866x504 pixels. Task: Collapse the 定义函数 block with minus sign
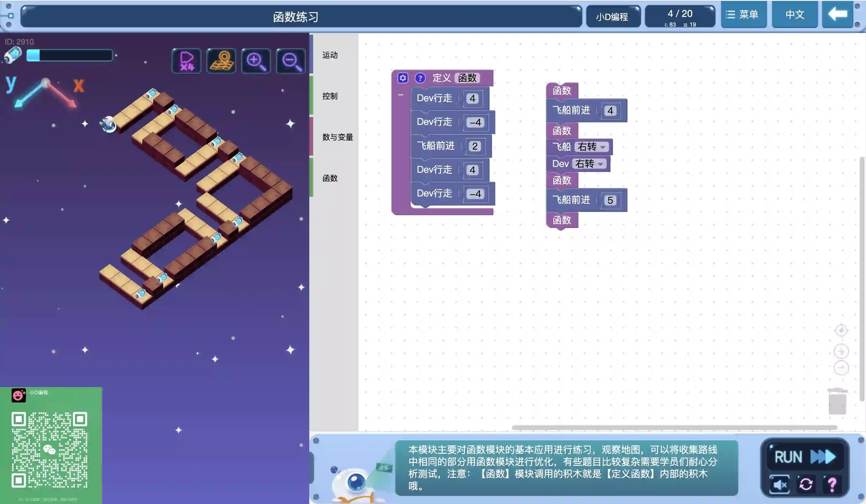pyautogui.click(x=400, y=95)
